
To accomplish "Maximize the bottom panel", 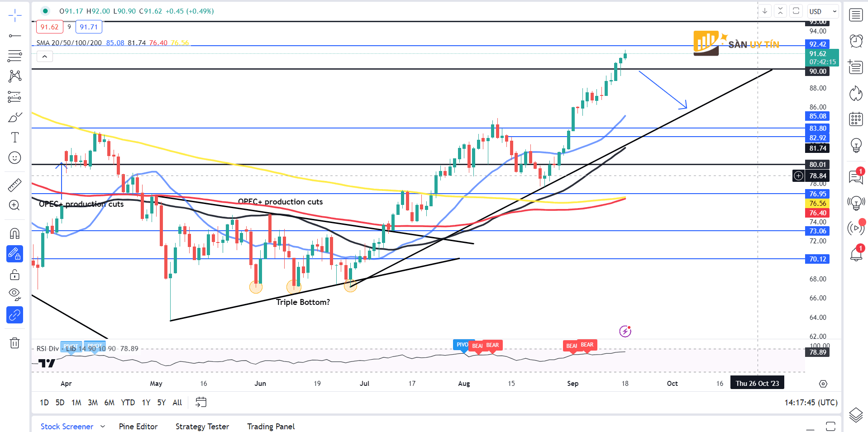I will click(830, 426).
